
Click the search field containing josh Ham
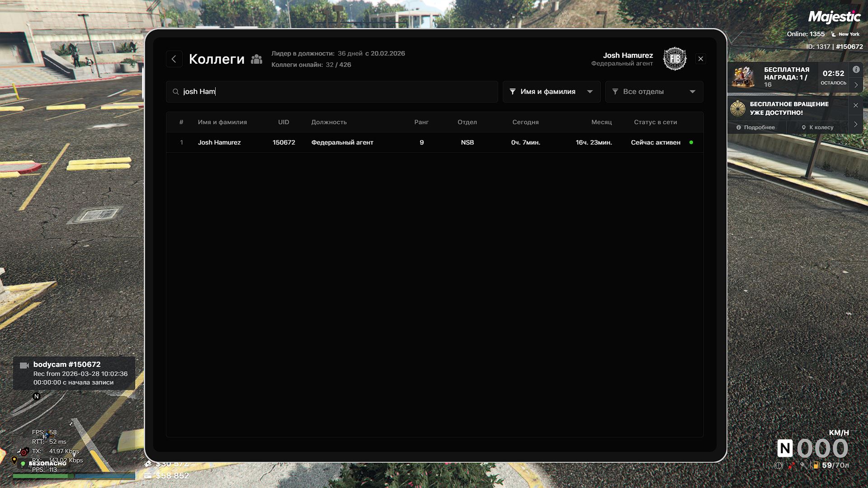pos(335,92)
